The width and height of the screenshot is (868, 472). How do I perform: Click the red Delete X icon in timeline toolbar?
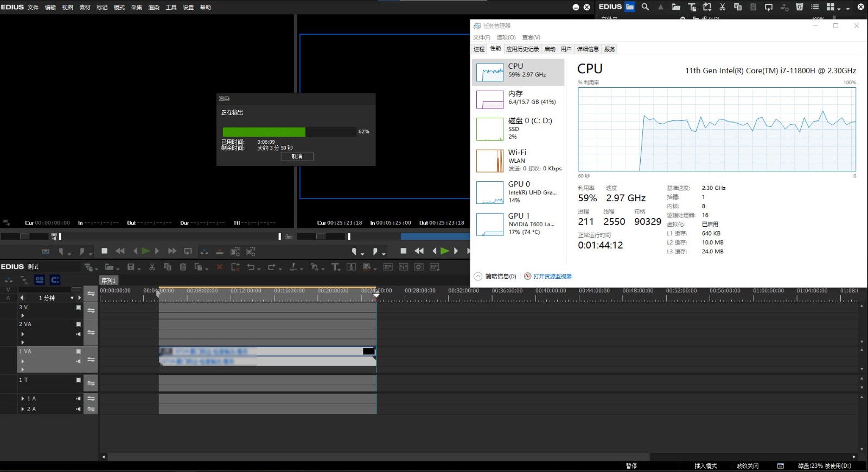pyautogui.click(x=220, y=267)
